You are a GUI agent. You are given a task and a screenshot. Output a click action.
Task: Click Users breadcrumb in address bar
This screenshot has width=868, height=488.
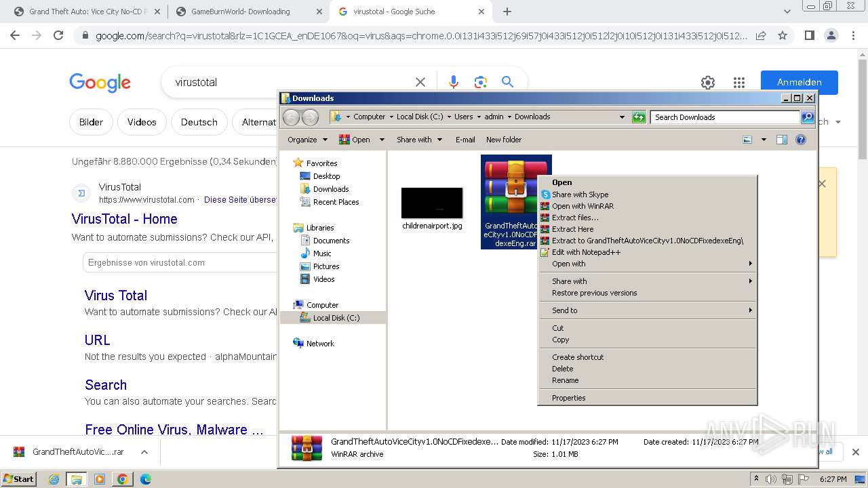[464, 117]
